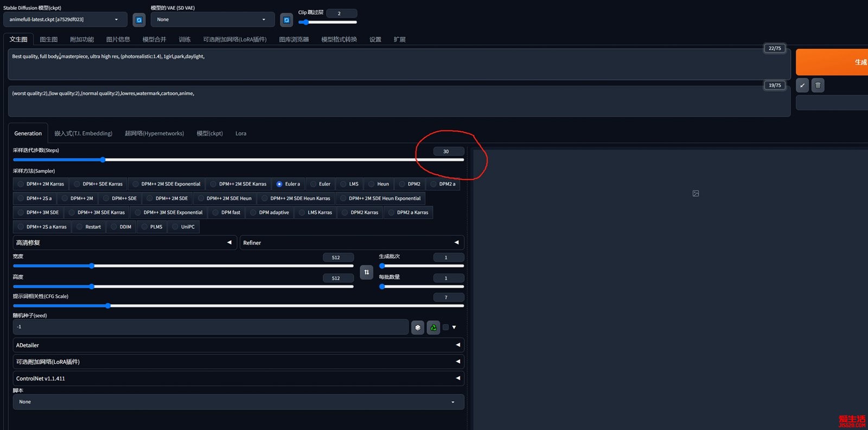868x430 pixels.
Task: Click the Steps number field showing 30
Action: 449,151
